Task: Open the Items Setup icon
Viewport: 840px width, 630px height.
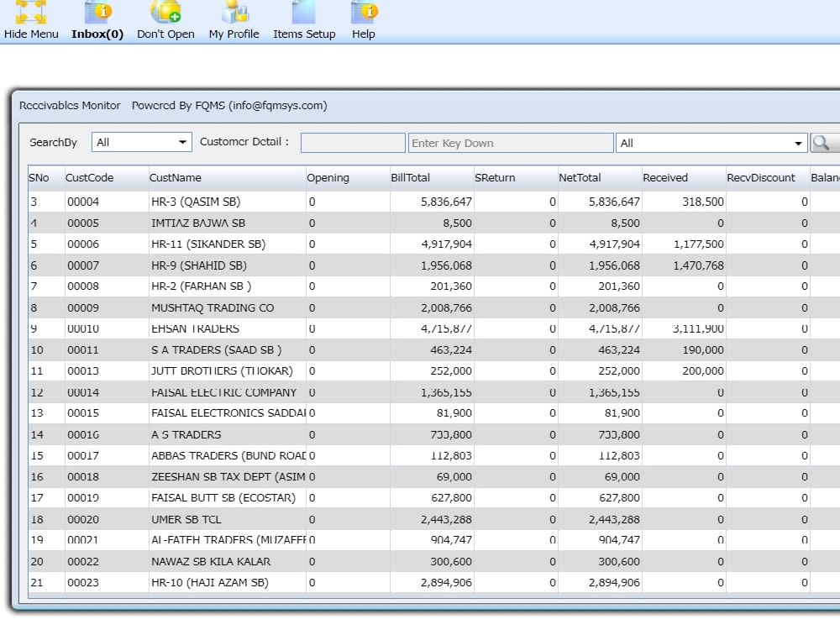Action: (304, 13)
